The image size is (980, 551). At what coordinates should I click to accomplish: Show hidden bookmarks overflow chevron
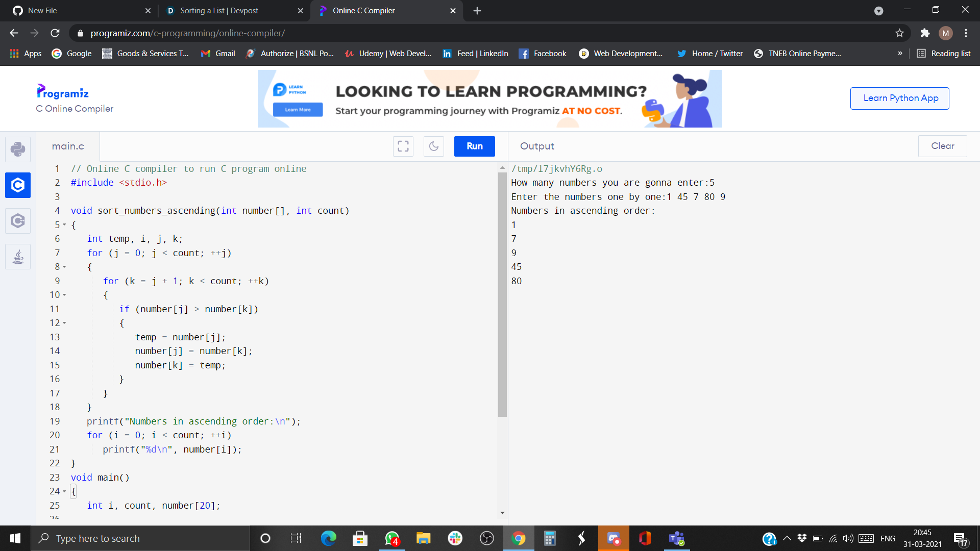pos(900,54)
